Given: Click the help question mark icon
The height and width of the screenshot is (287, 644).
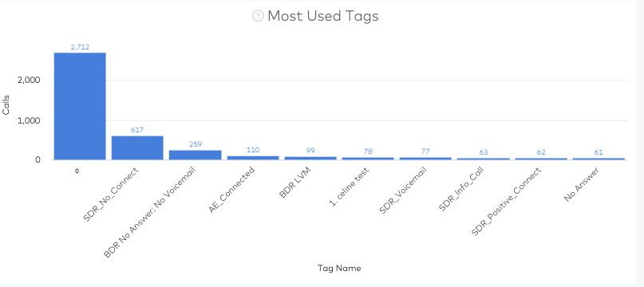Looking at the screenshot, I should 258,17.
